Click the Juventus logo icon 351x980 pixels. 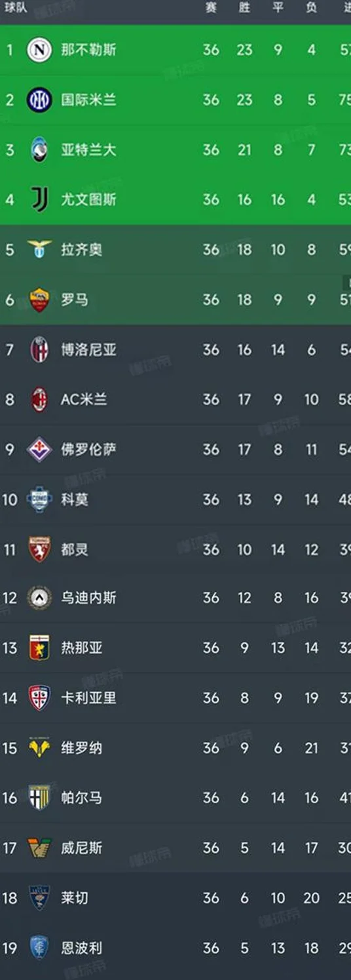(x=39, y=199)
